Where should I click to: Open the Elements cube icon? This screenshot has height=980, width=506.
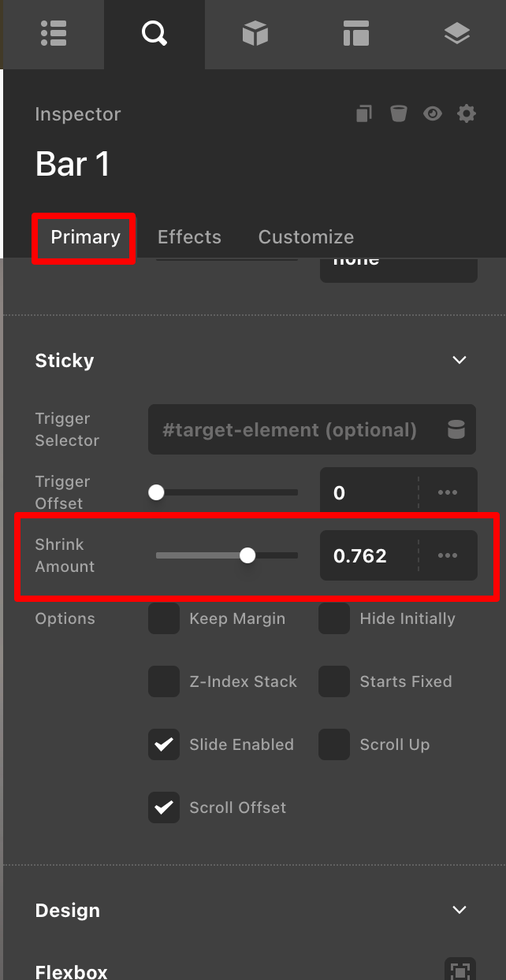[x=255, y=34]
